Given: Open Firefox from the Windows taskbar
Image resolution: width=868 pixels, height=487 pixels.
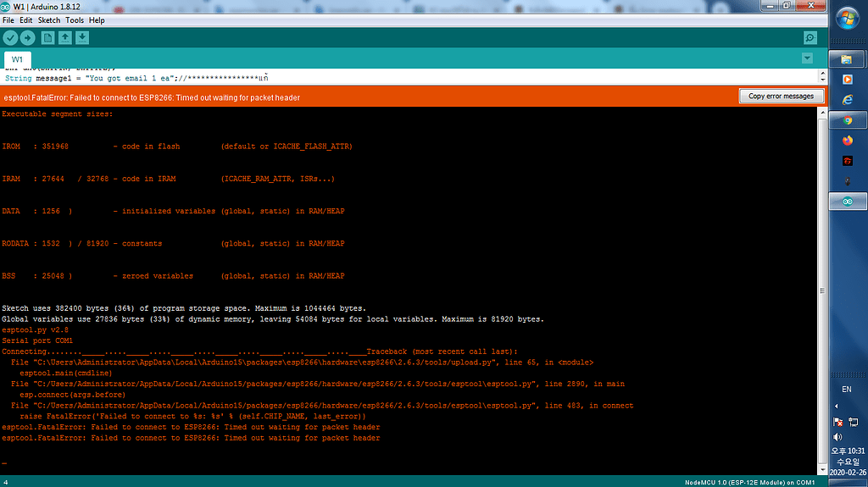Looking at the screenshot, I should [x=847, y=141].
